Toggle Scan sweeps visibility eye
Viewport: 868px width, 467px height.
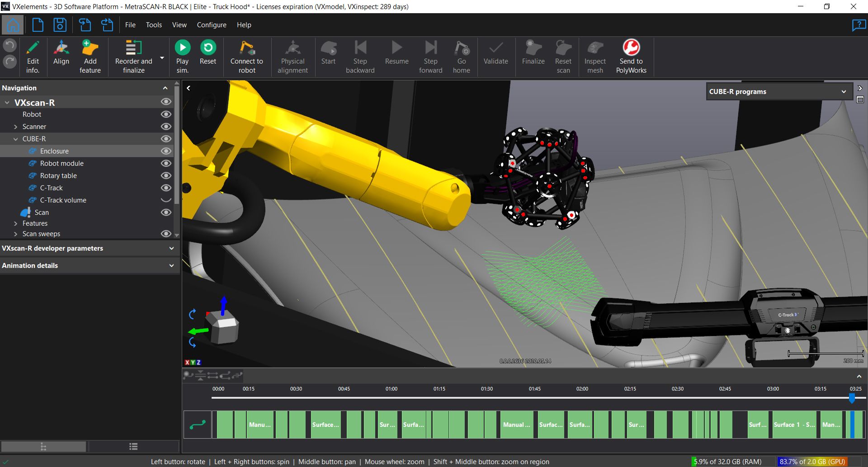pyautogui.click(x=166, y=234)
